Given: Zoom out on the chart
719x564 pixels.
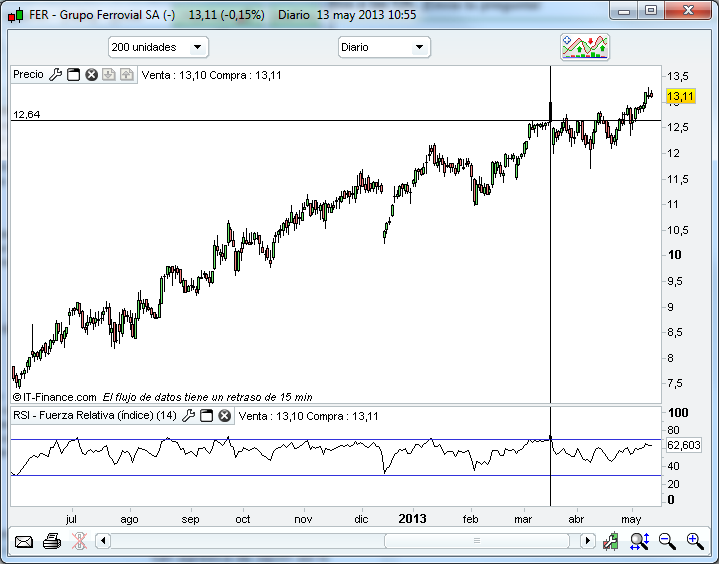Looking at the screenshot, I should [x=666, y=542].
